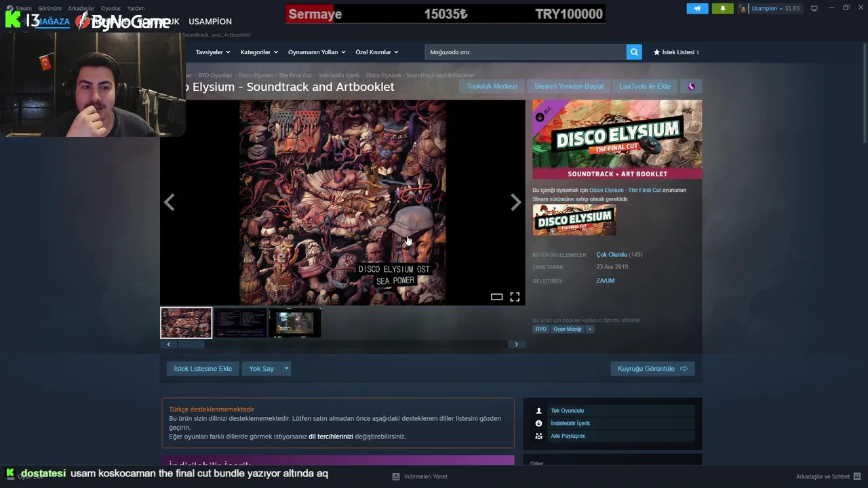Click the plus button to add tag
The height and width of the screenshot is (488, 868).
coord(589,329)
